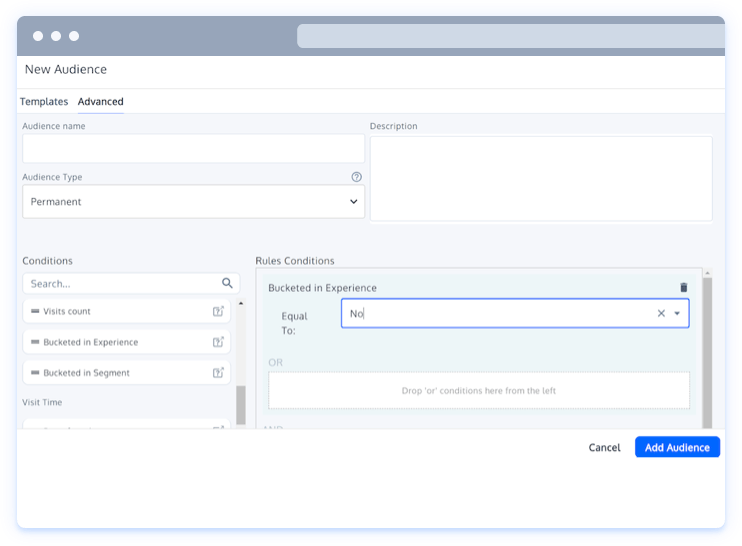Click the Rules Conditions scrollbar
Viewport: 742px width, 546px height.
coord(707,350)
